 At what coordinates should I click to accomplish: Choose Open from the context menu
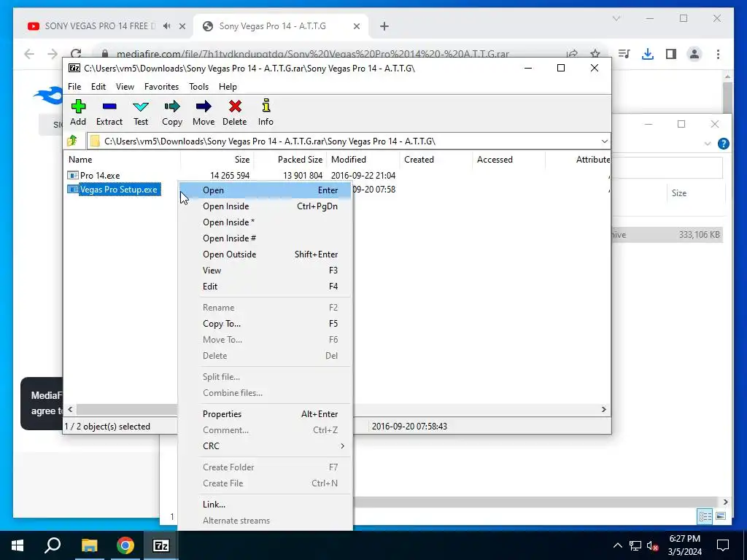[266, 190]
